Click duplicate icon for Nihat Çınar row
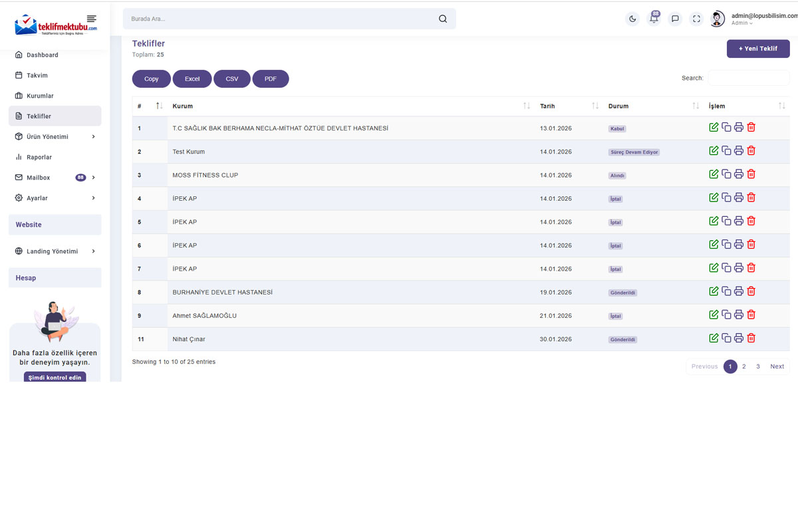The height and width of the screenshot is (532, 798). (x=726, y=338)
